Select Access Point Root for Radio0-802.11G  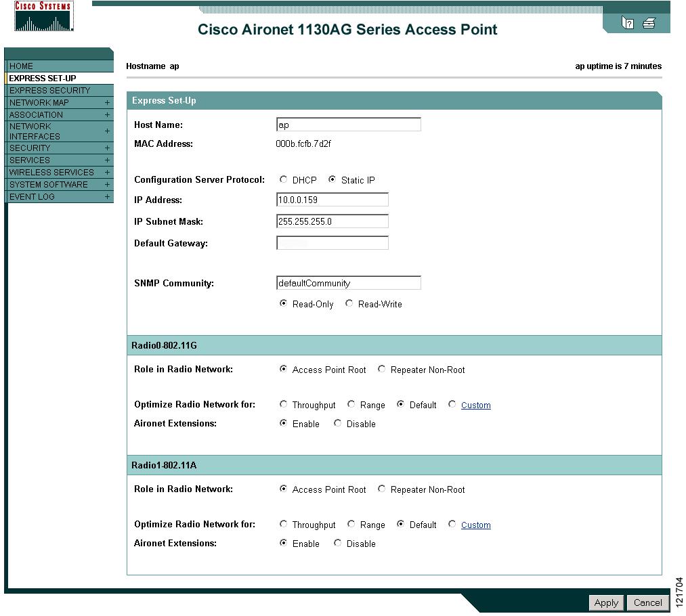[284, 369]
